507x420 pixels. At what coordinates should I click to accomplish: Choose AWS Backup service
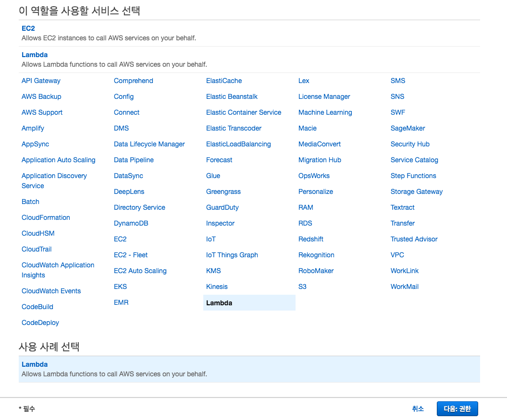[41, 96]
